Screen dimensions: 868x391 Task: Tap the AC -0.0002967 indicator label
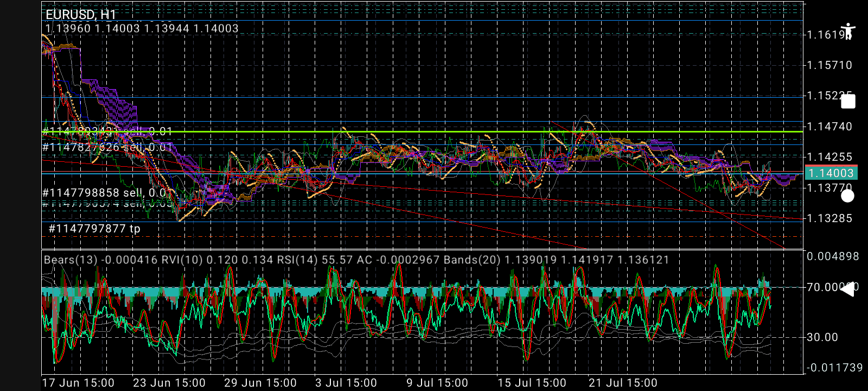point(399,260)
